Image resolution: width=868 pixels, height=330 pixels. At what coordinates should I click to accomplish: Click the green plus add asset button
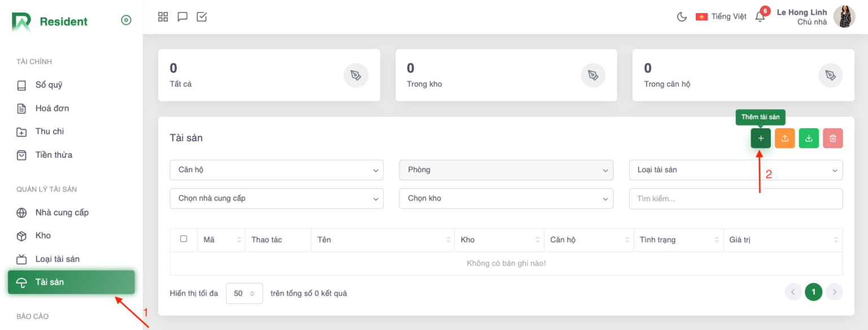point(761,138)
